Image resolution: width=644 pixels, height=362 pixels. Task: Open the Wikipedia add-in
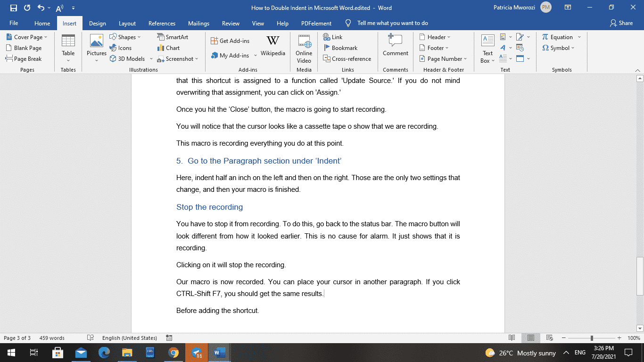click(x=273, y=46)
